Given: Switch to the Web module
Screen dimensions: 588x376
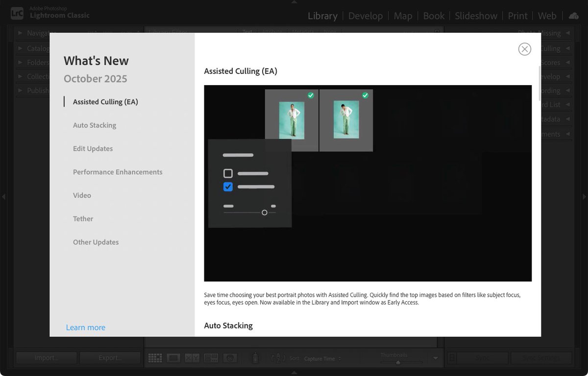Looking at the screenshot, I should pyautogui.click(x=547, y=16).
